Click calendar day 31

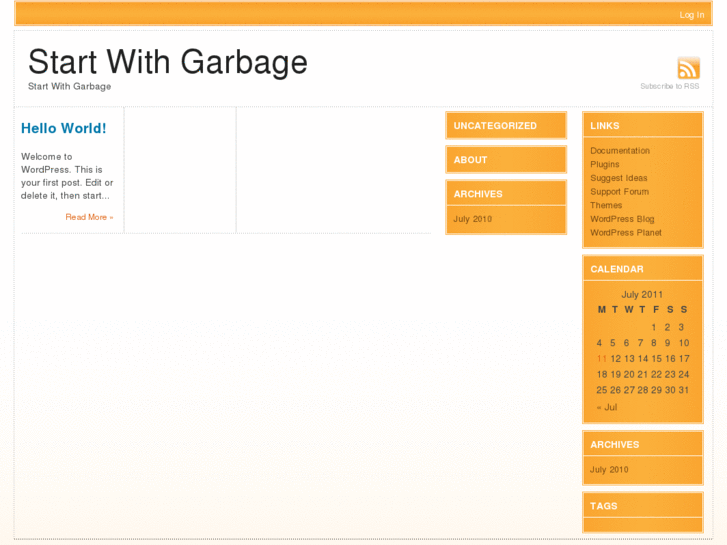tap(684, 390)
